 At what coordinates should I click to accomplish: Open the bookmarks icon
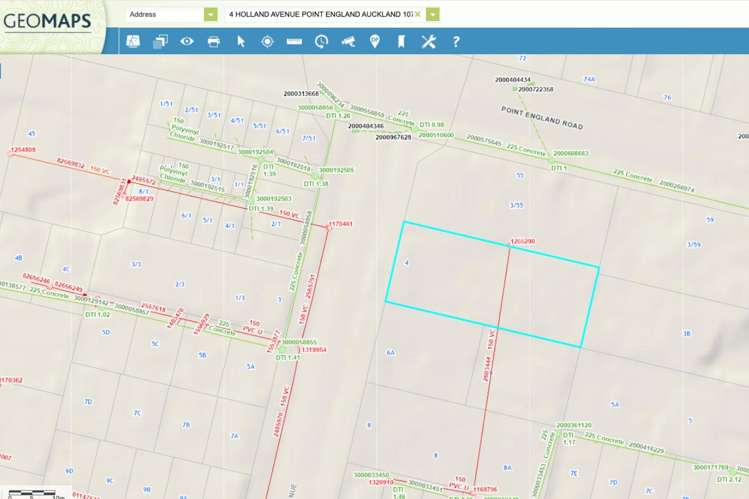[x=401, y=41]
